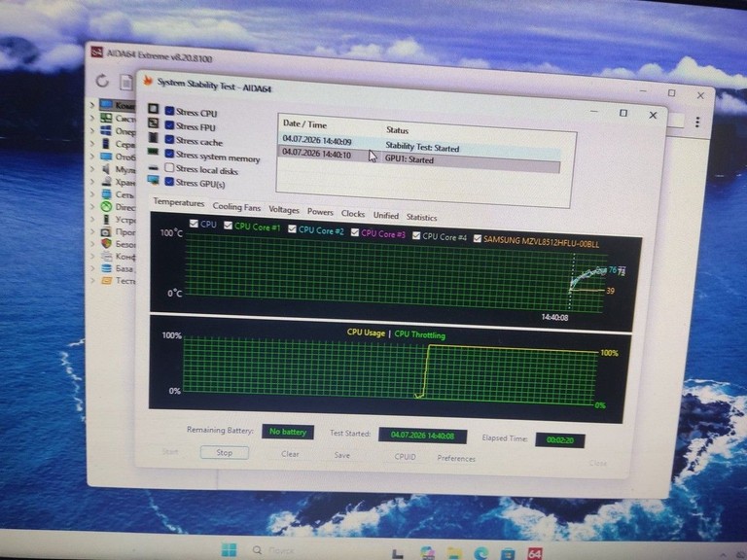Toggle the SAMSUNG MZVL8512HFLU graph checkbox
747x560 pixels.
477,238
